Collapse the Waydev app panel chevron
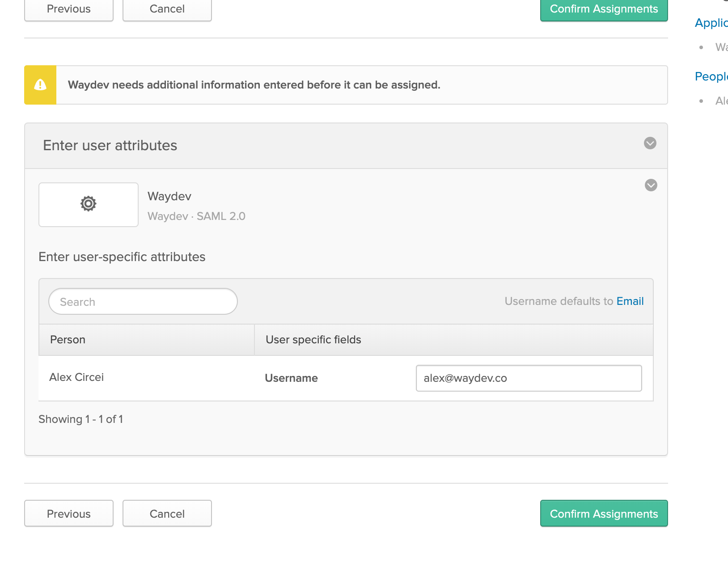This screenshot has width=728, height=574. [x=651, y=185]
